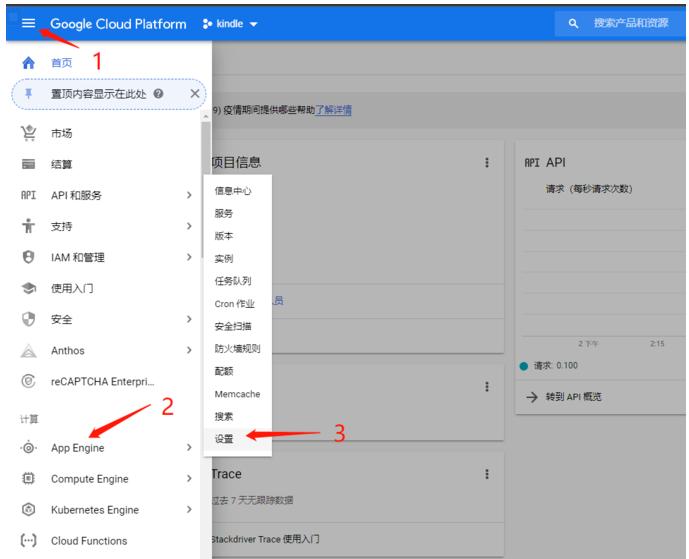689x559 pixels.
Task: Click the App Engine icon
Action: point(29,448)
